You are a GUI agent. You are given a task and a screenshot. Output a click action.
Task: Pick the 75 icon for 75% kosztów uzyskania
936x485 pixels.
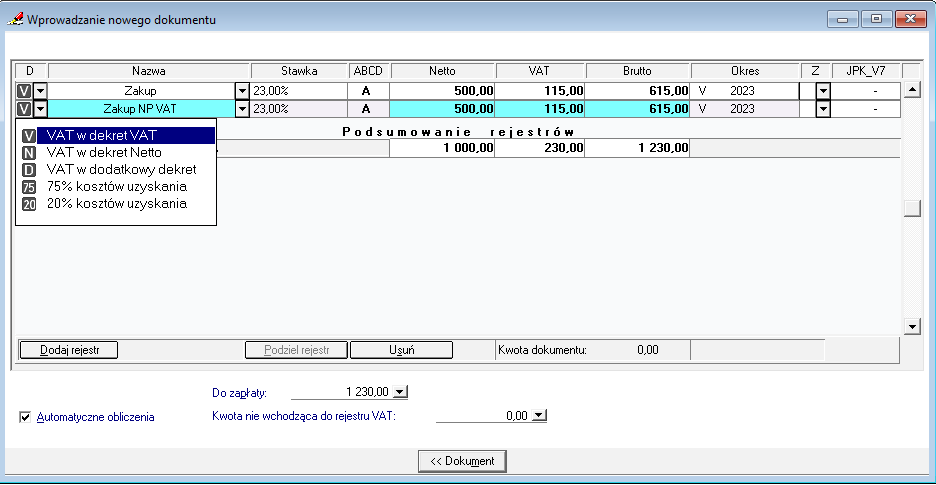[29, 187]
